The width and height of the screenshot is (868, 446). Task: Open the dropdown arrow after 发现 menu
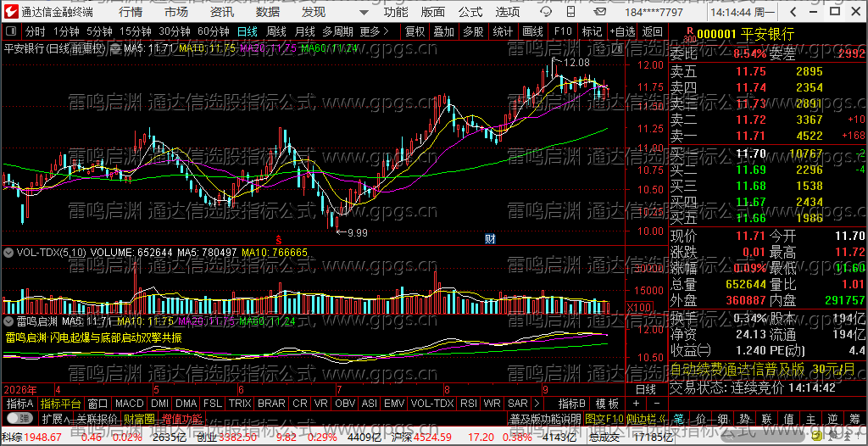tap(363, 12)
